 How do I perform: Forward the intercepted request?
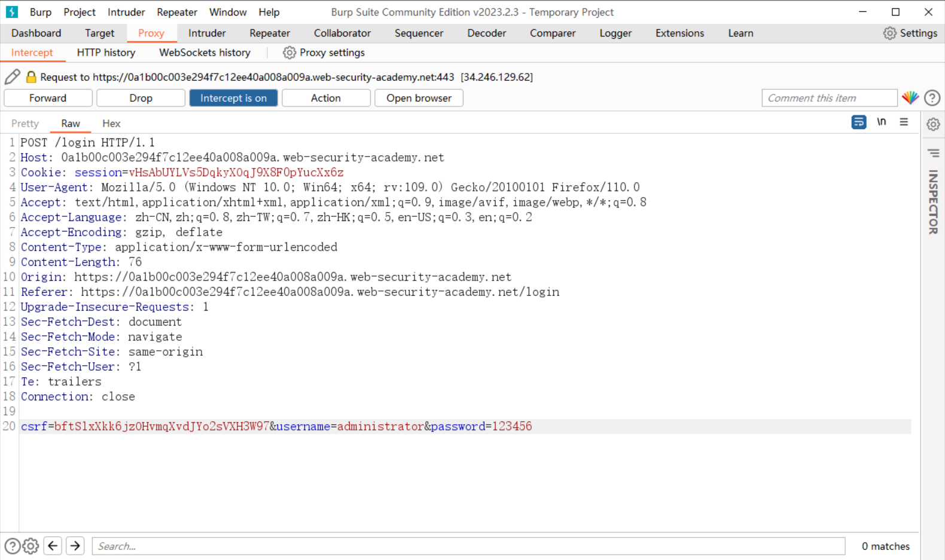48,98
